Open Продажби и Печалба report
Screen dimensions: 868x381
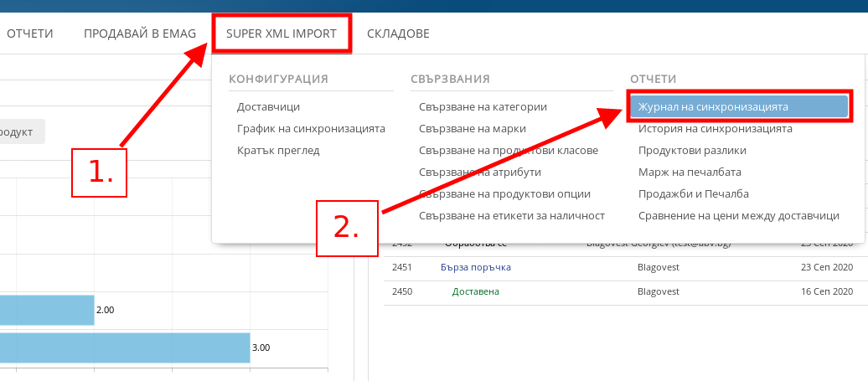693,194
